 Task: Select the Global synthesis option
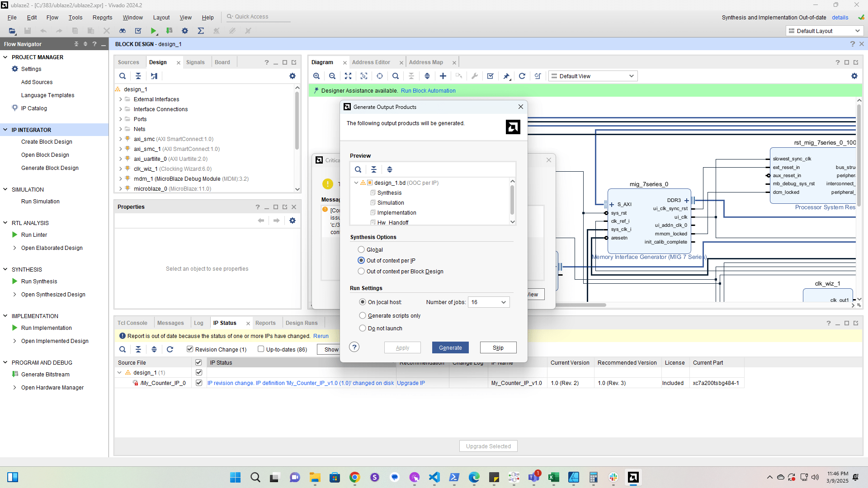pyautogui.click(x=361, y=249)
